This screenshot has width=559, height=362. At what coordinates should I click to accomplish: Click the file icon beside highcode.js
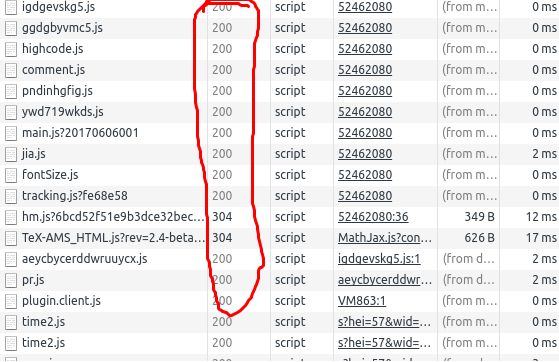tap(11, 49)
